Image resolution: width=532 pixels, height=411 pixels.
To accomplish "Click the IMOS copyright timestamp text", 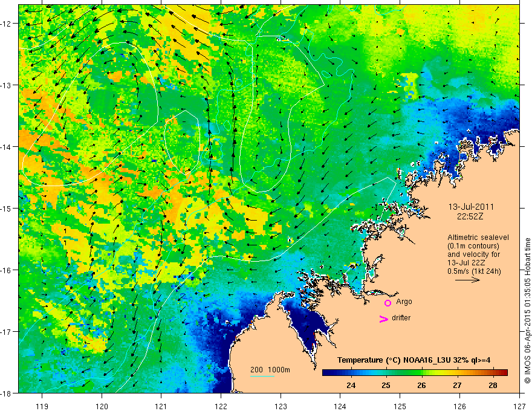I will (x=527, y=311).
